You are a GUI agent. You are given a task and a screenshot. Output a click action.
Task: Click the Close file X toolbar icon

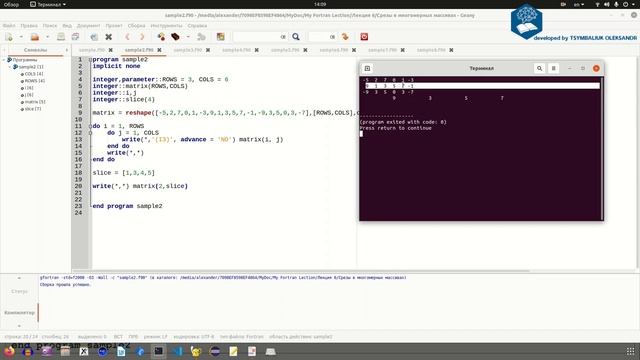(109, 37)
